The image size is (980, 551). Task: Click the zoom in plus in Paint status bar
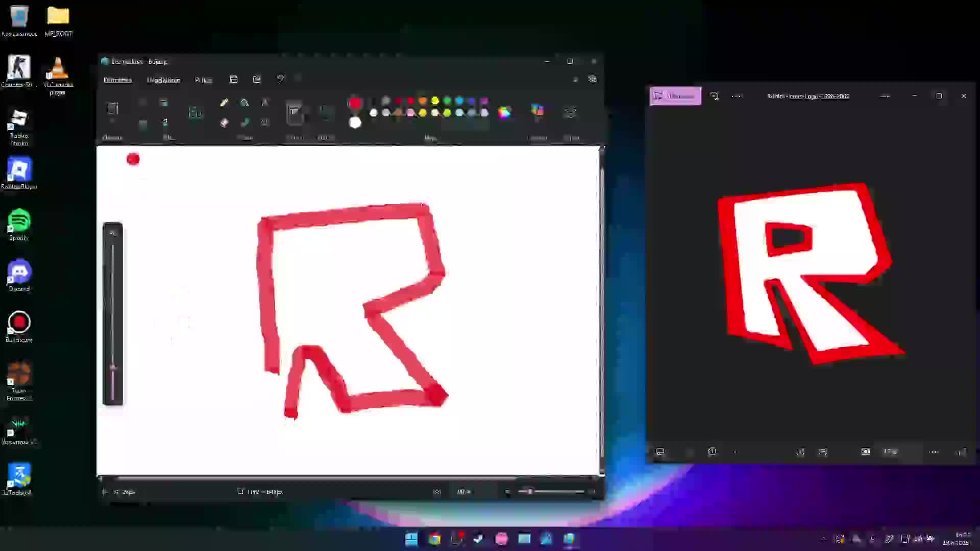click(x=593, y=491)
